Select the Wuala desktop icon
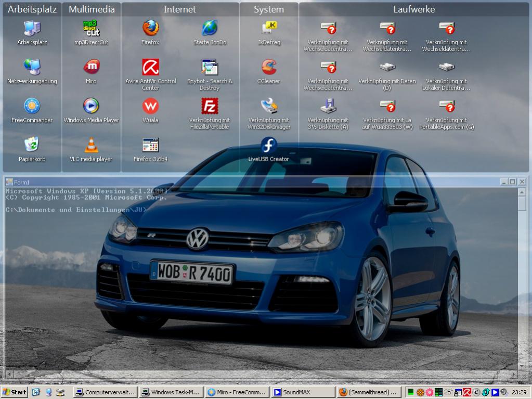The width and height of the screenshot is (532, 399). pos(150,106)
